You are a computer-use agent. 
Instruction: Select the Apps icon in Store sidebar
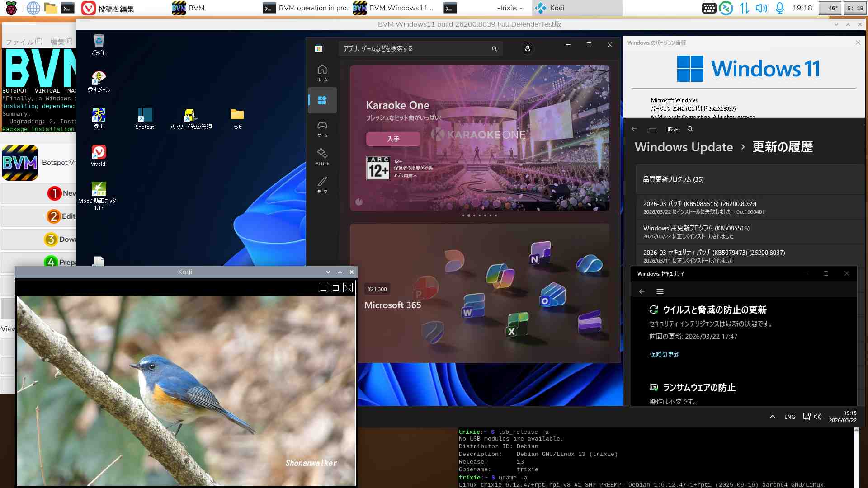point(322,100)
